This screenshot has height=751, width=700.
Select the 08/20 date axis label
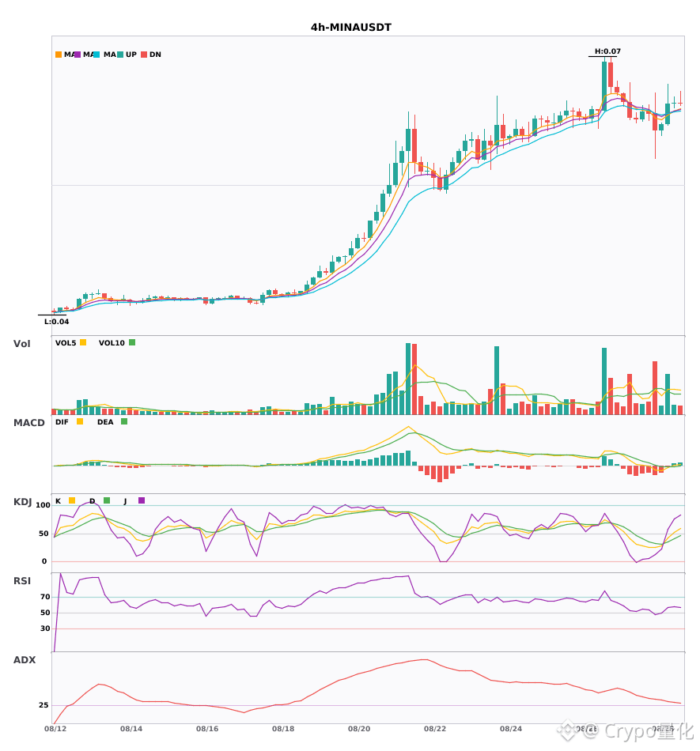359,729
